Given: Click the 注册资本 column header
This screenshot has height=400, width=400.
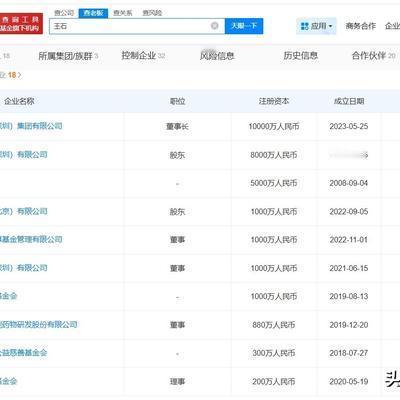Looking at the screenshot, I should 274,101.
